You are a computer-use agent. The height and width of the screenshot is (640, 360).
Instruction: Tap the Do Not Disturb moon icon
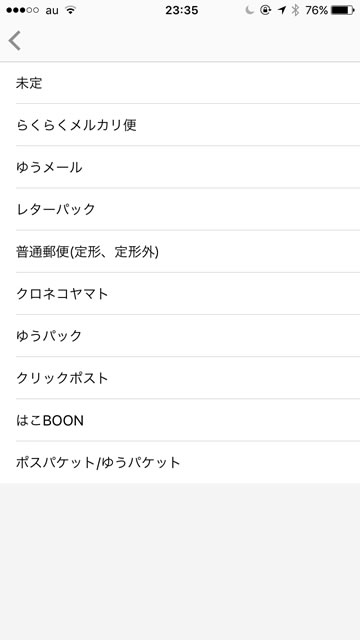(249, 11)
